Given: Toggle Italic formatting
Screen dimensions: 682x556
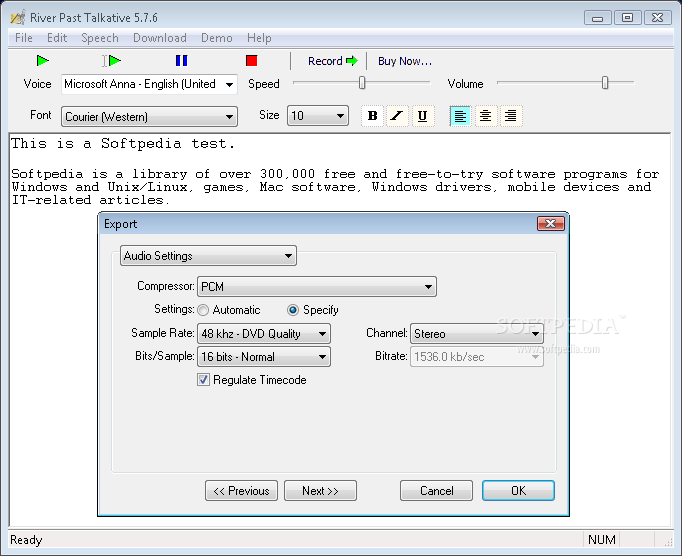Looking at the screenshot, I should click(x=397, y=116).
